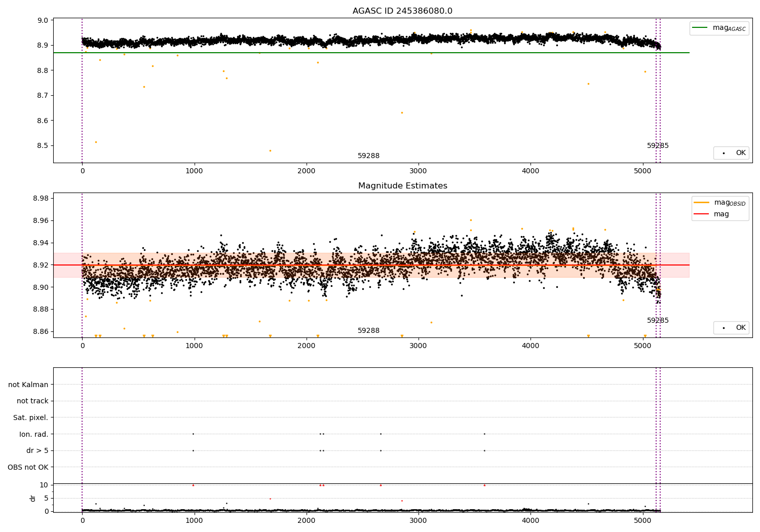Click the '10' tick on the dr axis
760x532 pixels.
tap(44, 485)
